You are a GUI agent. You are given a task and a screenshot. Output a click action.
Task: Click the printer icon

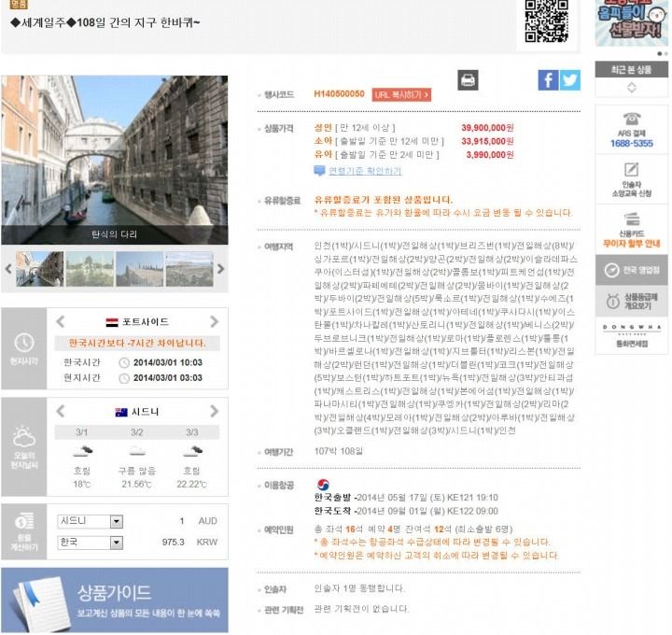pos(468,80)
